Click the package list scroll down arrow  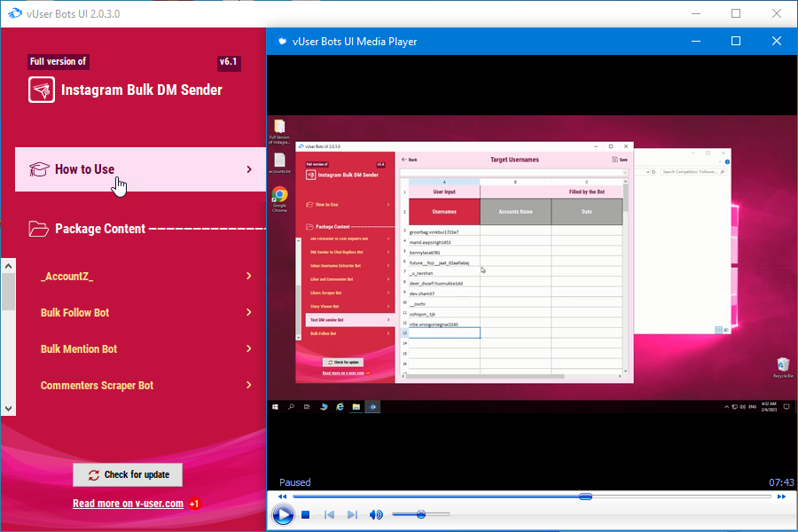coord(8,409)
